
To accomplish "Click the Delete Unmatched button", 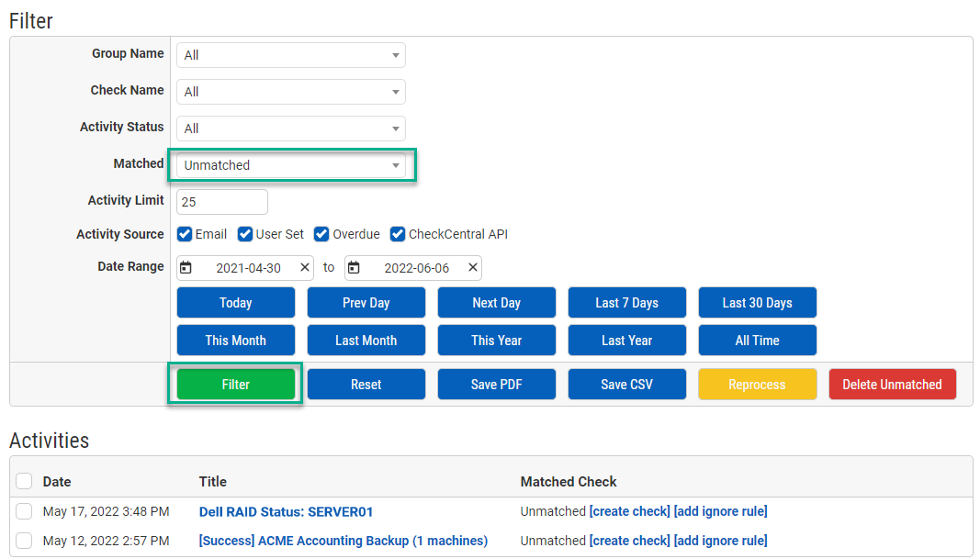I will coord(892,384).
